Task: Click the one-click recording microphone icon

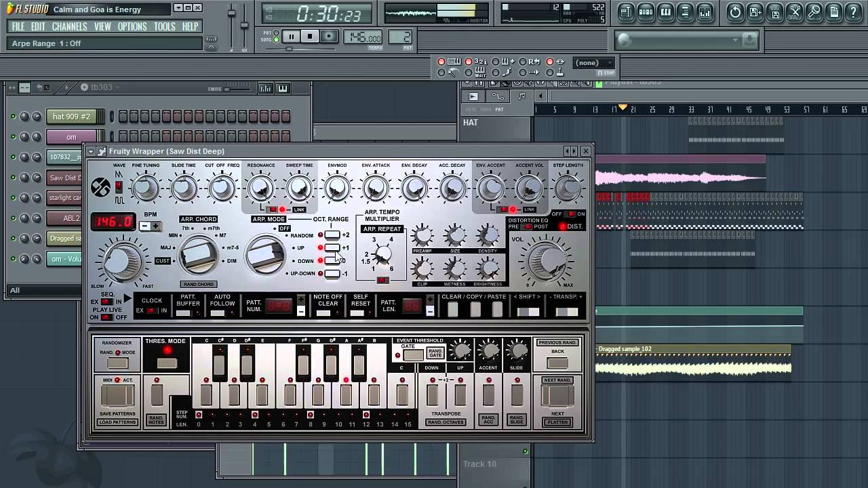Action: 814,12
